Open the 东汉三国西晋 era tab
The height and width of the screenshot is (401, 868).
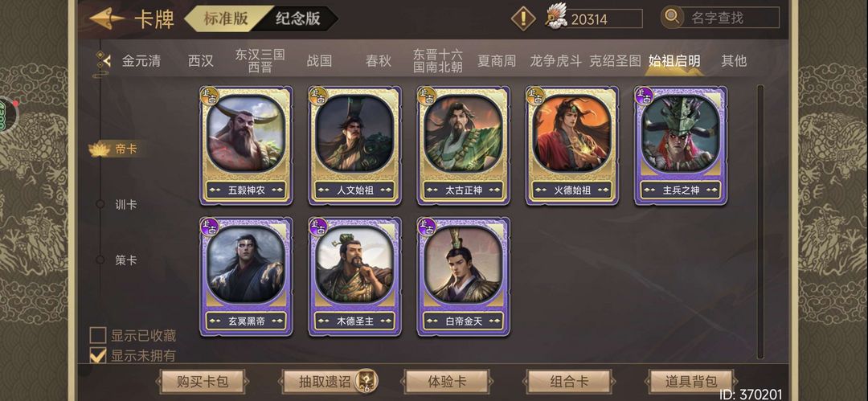260,61
